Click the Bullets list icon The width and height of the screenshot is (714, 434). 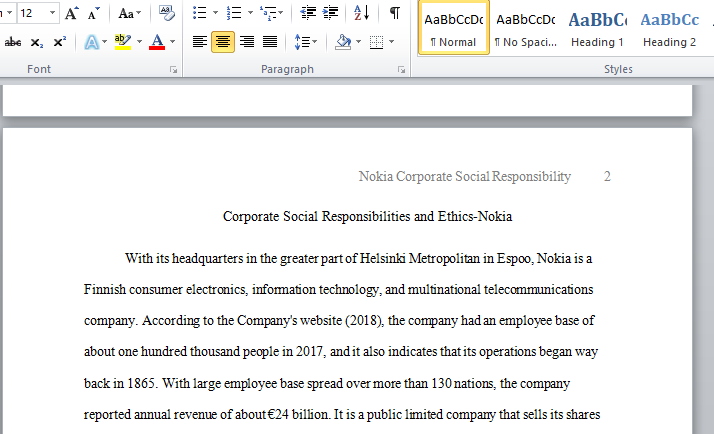click(199, 13)
